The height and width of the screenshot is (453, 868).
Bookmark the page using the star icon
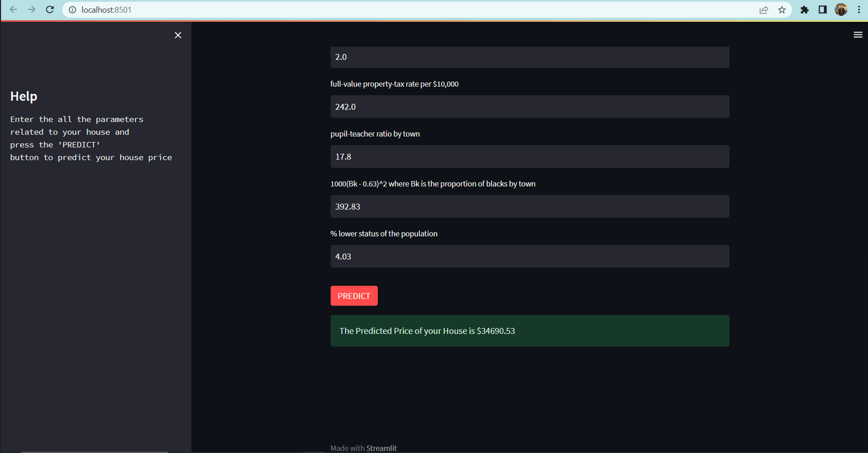coord(782,9)
